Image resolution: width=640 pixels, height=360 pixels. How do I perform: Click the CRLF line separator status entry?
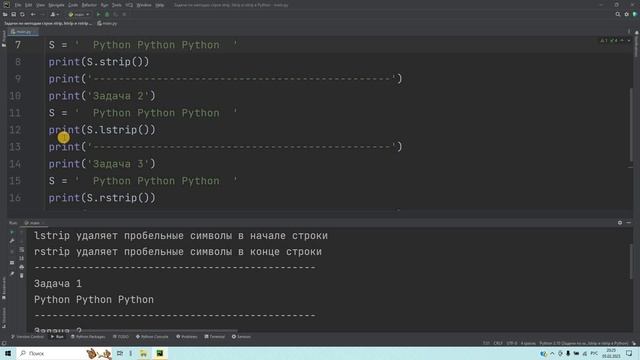point(498,343)
